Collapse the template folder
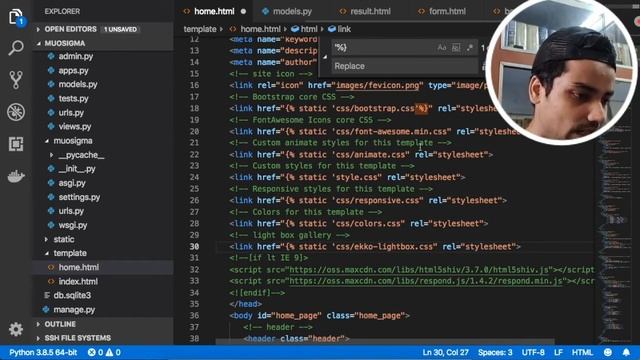 coord(47,253)
